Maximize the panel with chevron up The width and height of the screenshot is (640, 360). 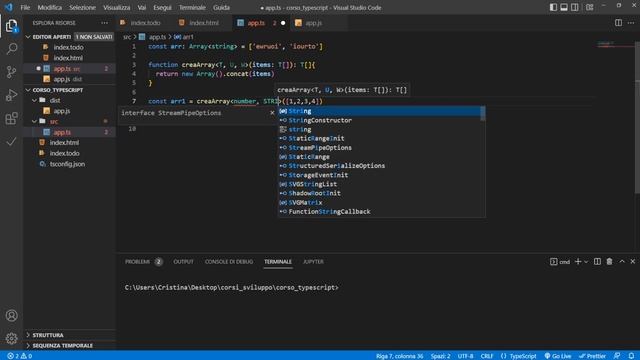point(622,262)
